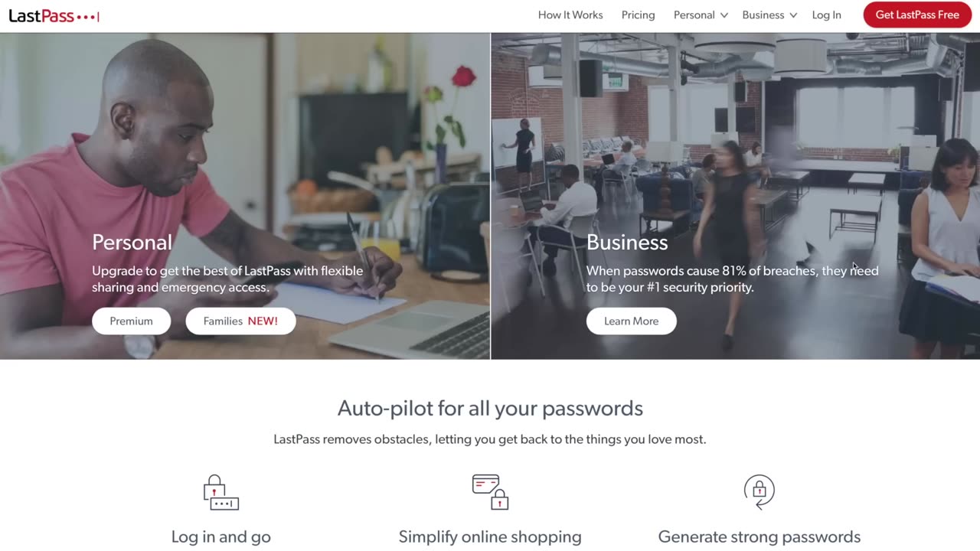Click the Business Learn More button

[631, 321]
